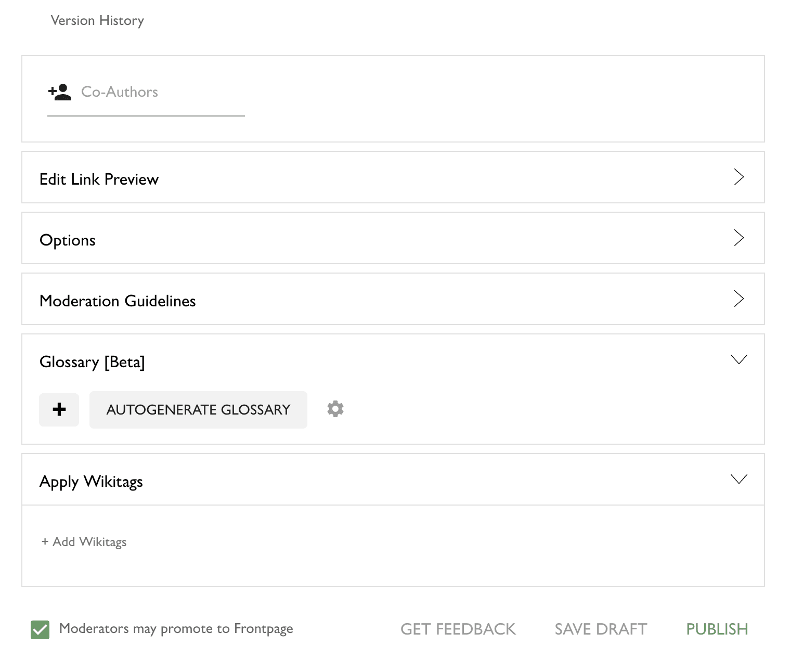Viewport: 803px width, 672px height.
Task: Click the Publish button
Action: (717, 629)
